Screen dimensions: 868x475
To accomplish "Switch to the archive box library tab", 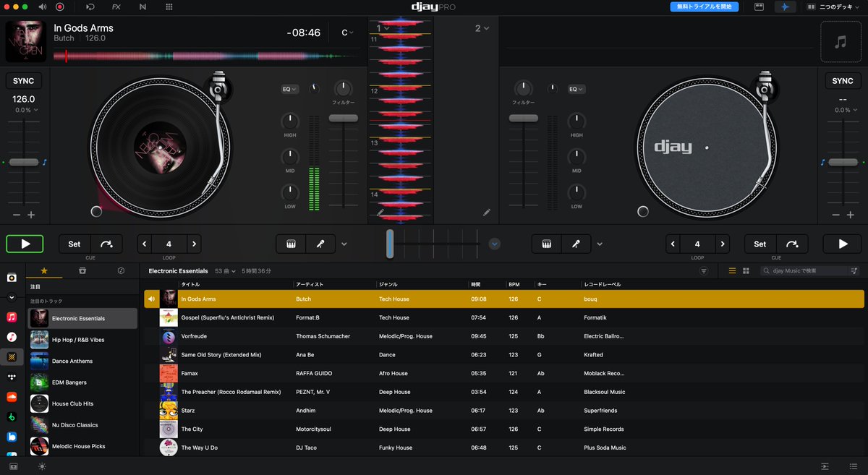I will [82, 270].
